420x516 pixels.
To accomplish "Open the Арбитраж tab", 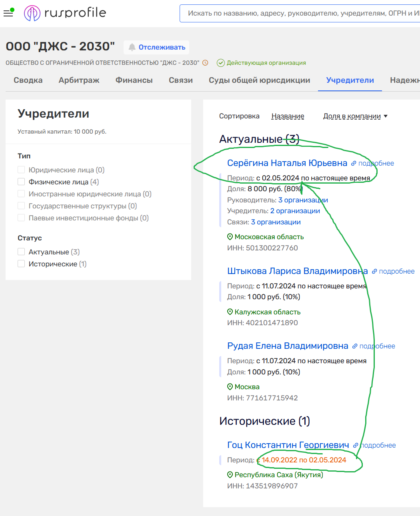I will pyautogui.click(x=79, y=80).
